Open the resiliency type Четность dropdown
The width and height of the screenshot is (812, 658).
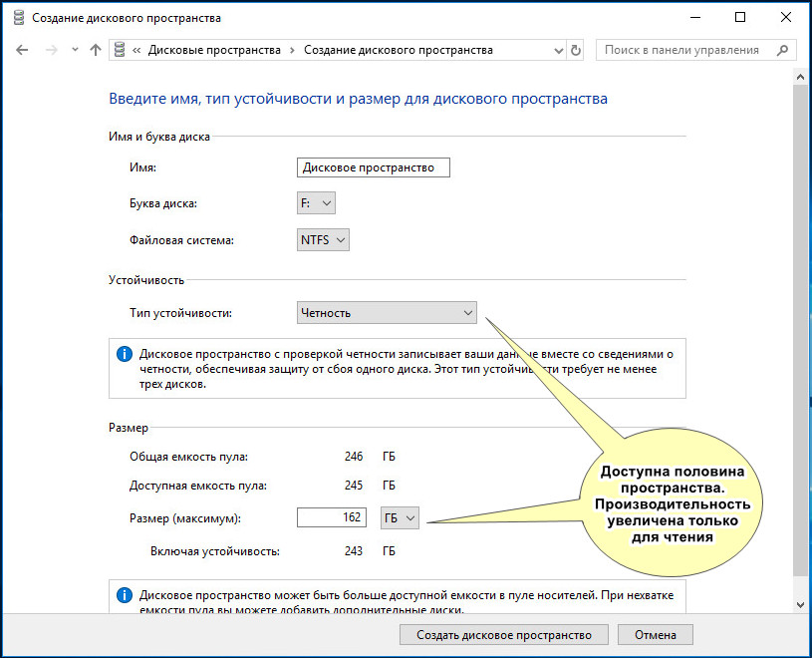pos(387,313)
